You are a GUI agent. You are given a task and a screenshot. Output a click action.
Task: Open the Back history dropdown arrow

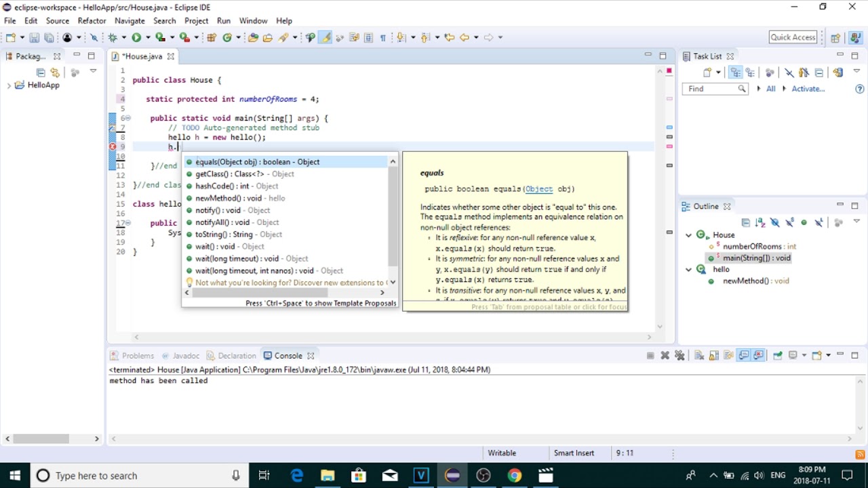click(x=476, y=37)
